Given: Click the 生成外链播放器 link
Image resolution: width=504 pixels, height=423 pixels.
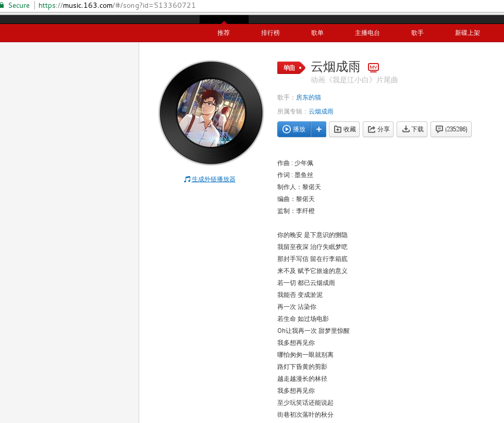Looking at the screenshot, I should [x=213, y=179].
